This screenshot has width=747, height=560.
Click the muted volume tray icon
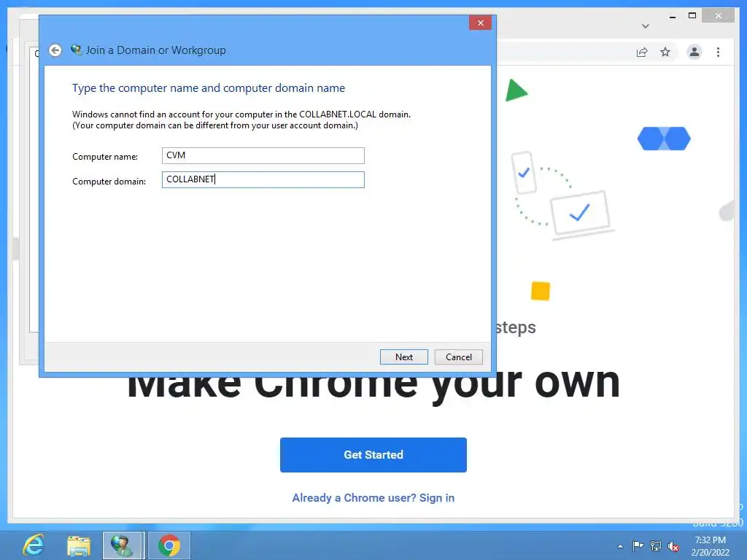coord(673,547)
